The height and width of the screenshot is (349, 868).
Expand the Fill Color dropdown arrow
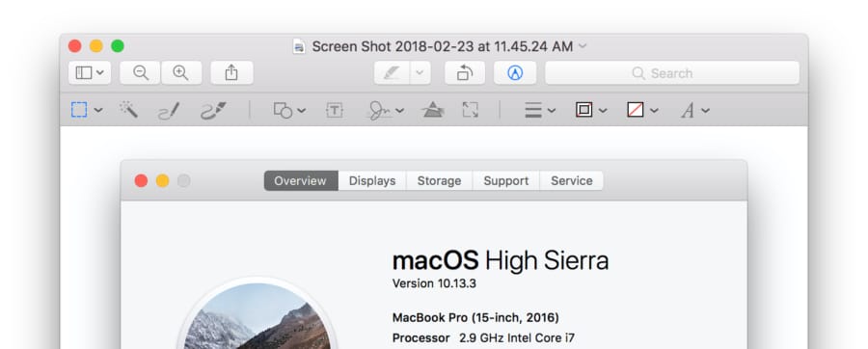pyautogui.click(x=654, y=110)
